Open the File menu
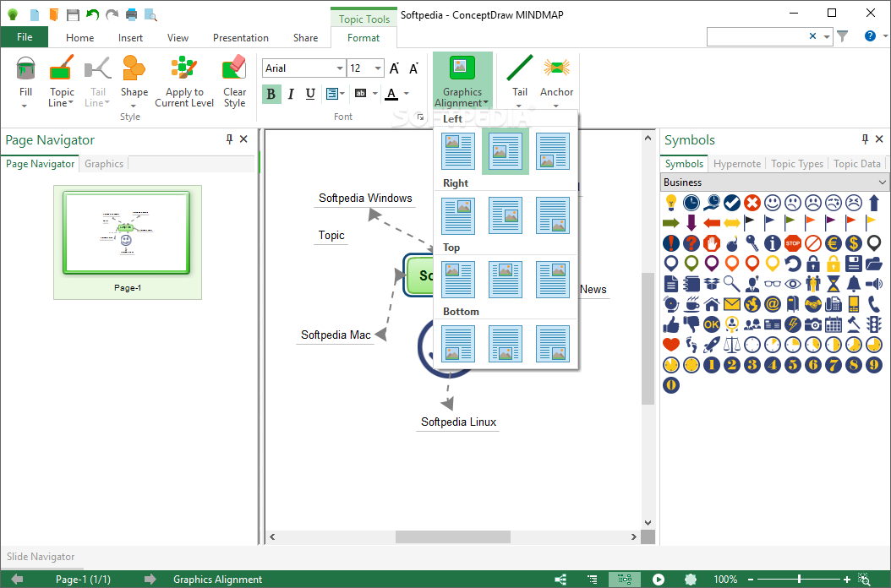 click(x=25, y=37)
